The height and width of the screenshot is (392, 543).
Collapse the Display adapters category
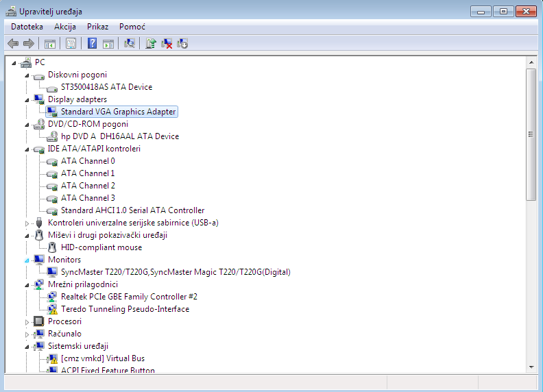tap(27, 99)
